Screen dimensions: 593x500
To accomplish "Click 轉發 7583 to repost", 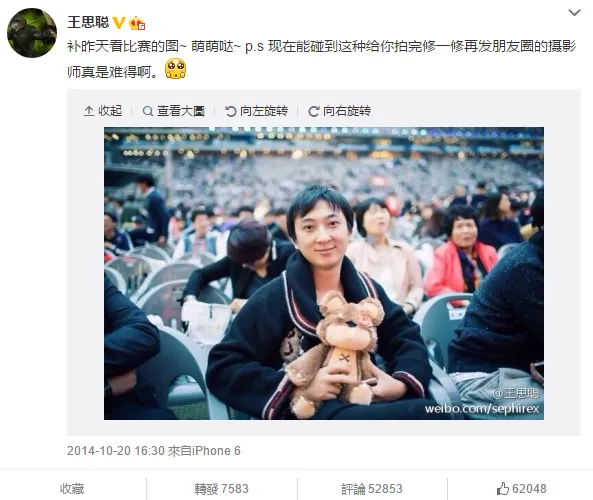I will (x=222, y=489).
